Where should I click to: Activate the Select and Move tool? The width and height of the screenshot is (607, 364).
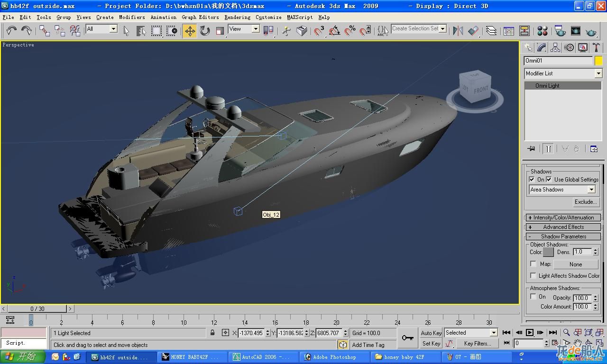(x=190, y=31)
